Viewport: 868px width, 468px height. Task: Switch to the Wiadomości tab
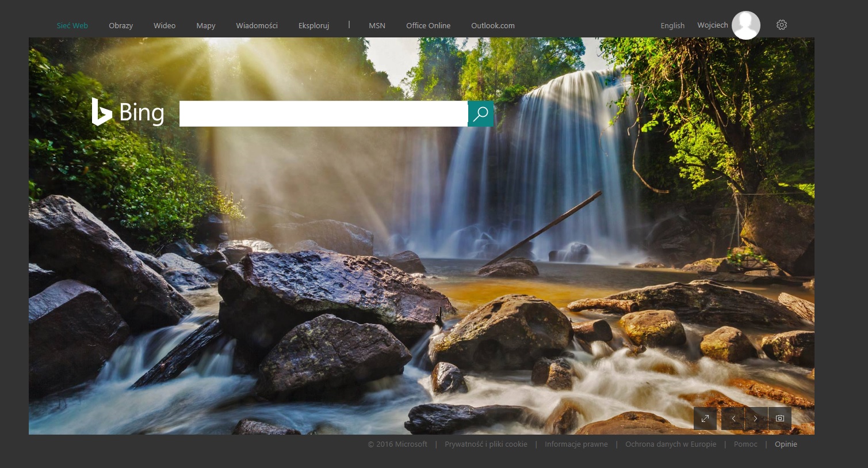257,26
